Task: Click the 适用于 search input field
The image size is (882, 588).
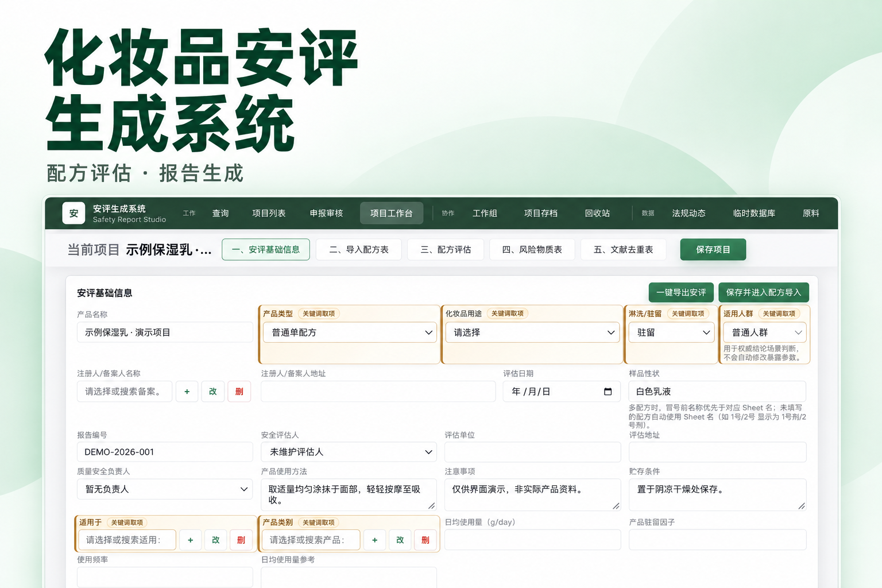Action: tap(127, 540)
